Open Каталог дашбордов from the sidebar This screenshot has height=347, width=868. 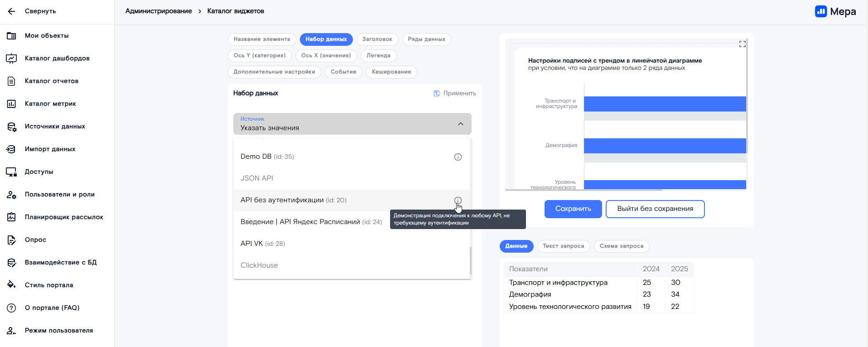[57, 58]
